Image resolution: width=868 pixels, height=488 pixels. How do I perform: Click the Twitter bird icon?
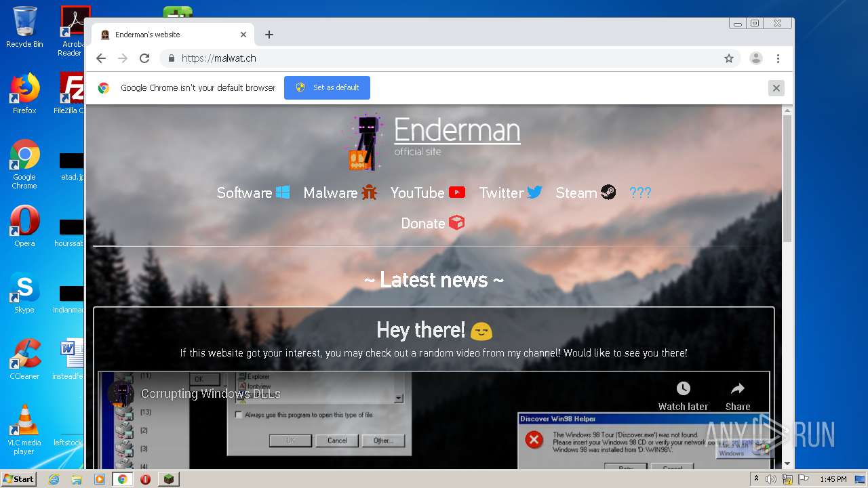tap(535, 192)
